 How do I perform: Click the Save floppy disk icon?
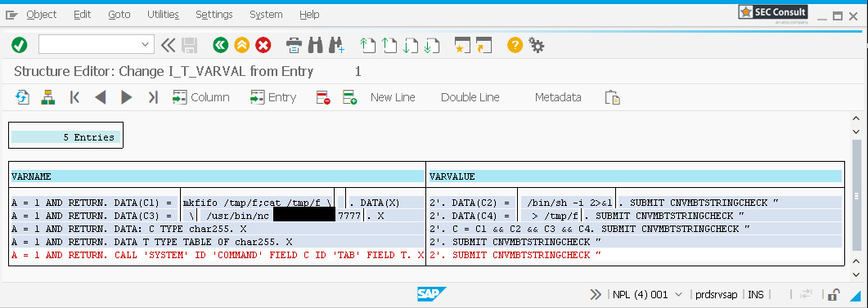(x=190, y=46)
